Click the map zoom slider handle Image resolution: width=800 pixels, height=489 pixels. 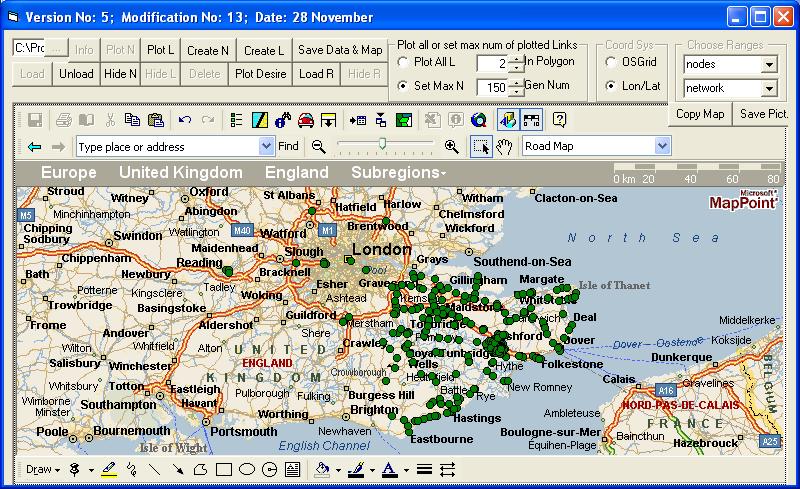pos(382,144)
